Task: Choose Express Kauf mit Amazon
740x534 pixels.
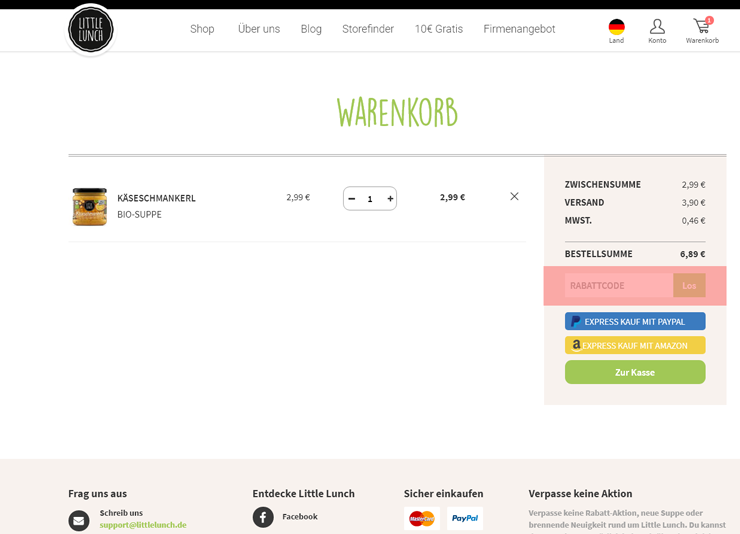Action: (x=635, y=345)
